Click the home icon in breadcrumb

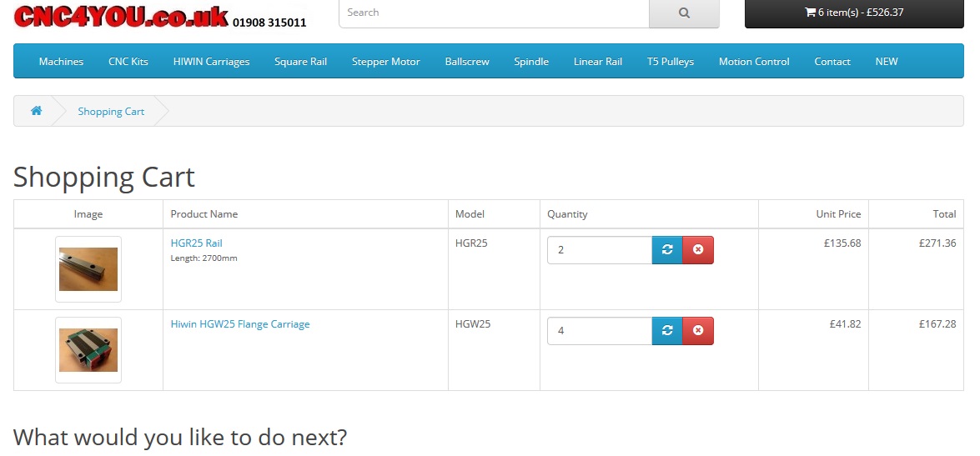point(37,111)
